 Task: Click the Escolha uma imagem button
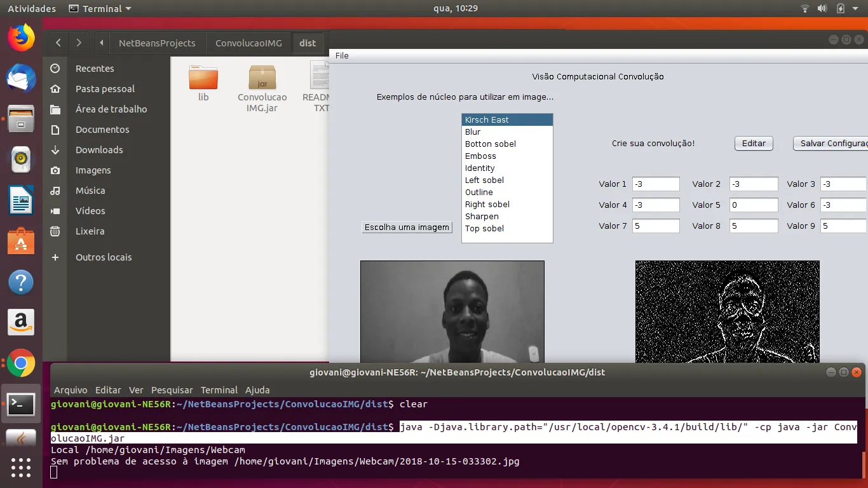407,227
